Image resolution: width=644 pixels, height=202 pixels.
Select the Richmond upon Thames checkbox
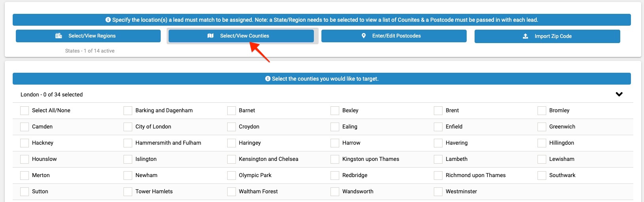pos(438,175)
